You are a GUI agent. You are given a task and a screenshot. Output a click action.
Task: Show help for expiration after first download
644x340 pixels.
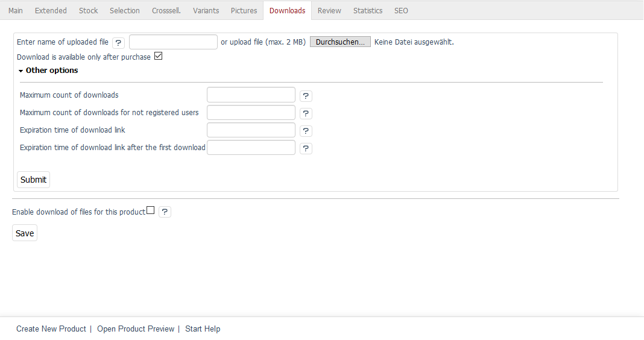pyautogui.click(x=306, y=148)
